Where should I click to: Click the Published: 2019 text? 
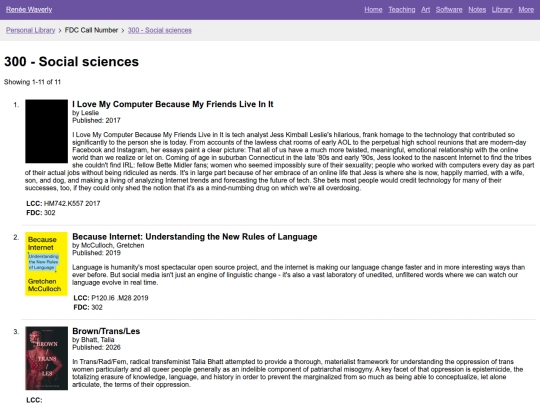96,253
